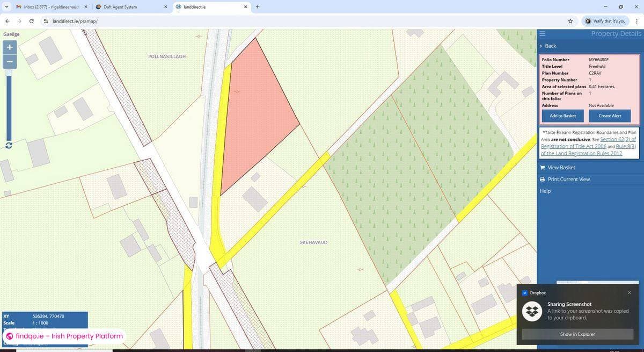Reload the page with the refresh icon
Image resolution: width=644 pixels, height=352 pixels.
pos(31,21)
